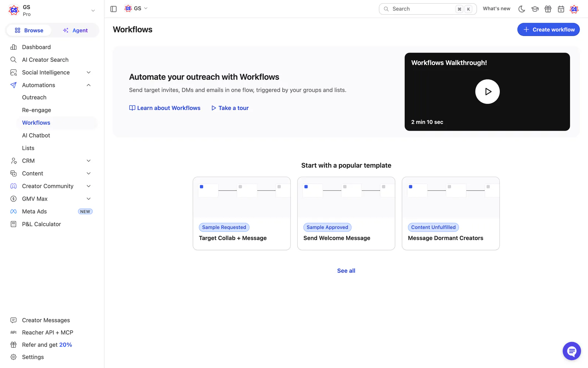Play the Workflows Walkthrough video
The width and height of the screenshot is (588, 368).
coord(487,92)
